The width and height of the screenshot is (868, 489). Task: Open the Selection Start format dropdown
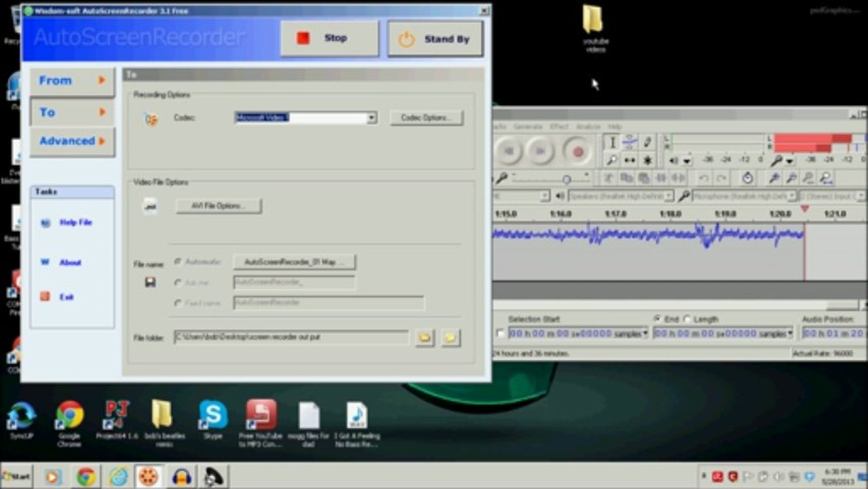point(645,333)
